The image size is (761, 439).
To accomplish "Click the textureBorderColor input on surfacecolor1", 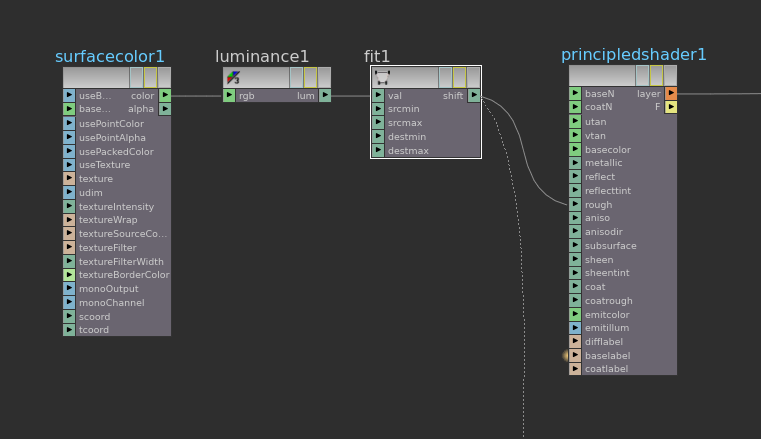I will pyautogui.click(x=69, y=274).
